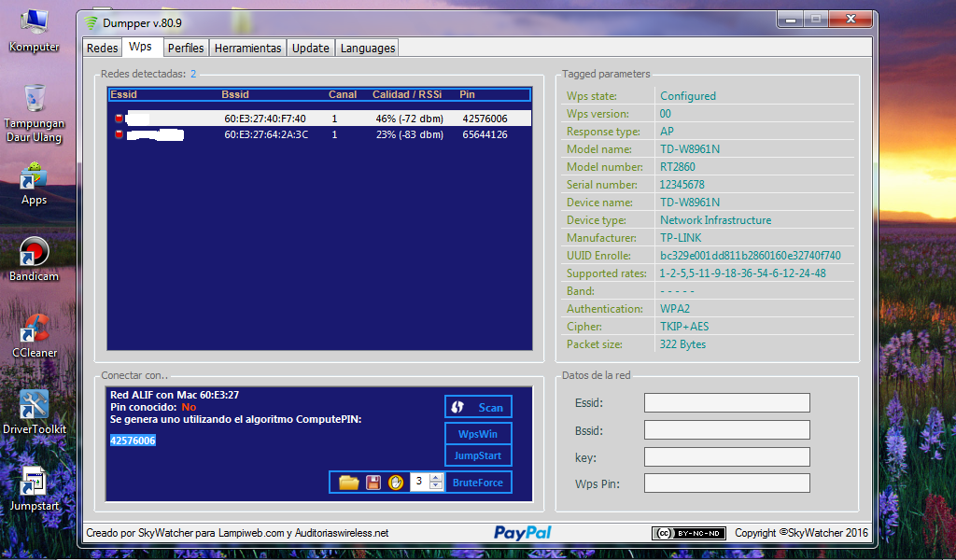This screenshot has width=956, height=560.
Task: Open the Herramientas tab
Action: [x=248, y=48]
